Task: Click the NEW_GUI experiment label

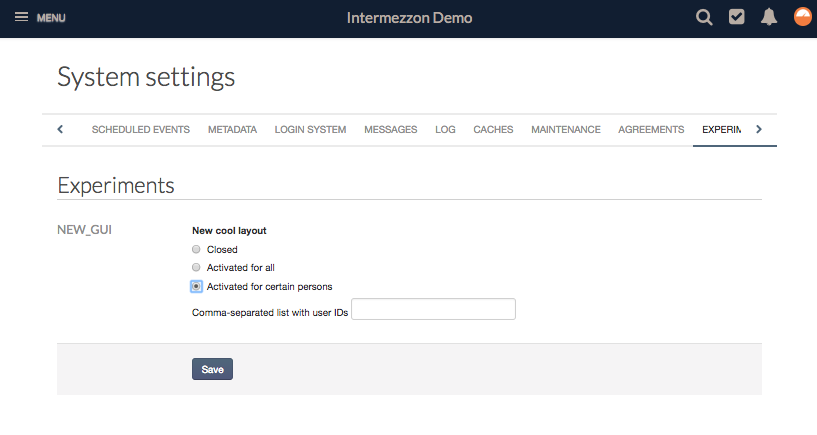Action: (84, 230)
